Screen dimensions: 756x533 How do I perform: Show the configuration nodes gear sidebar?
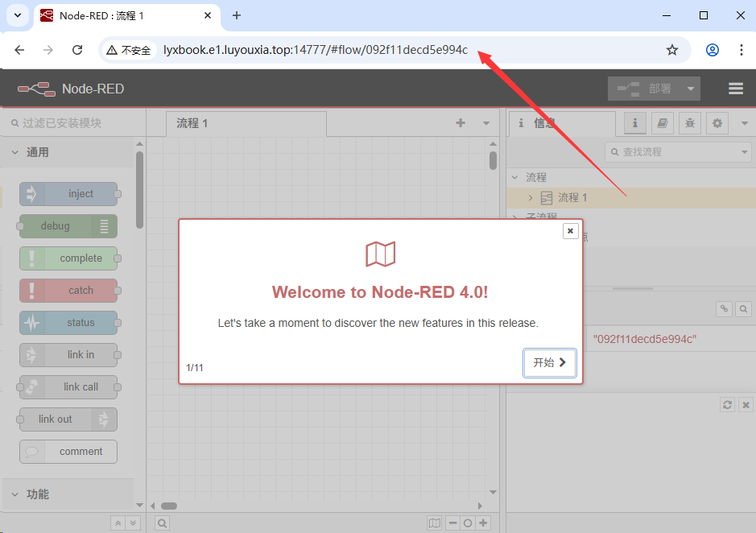point(717,123)
